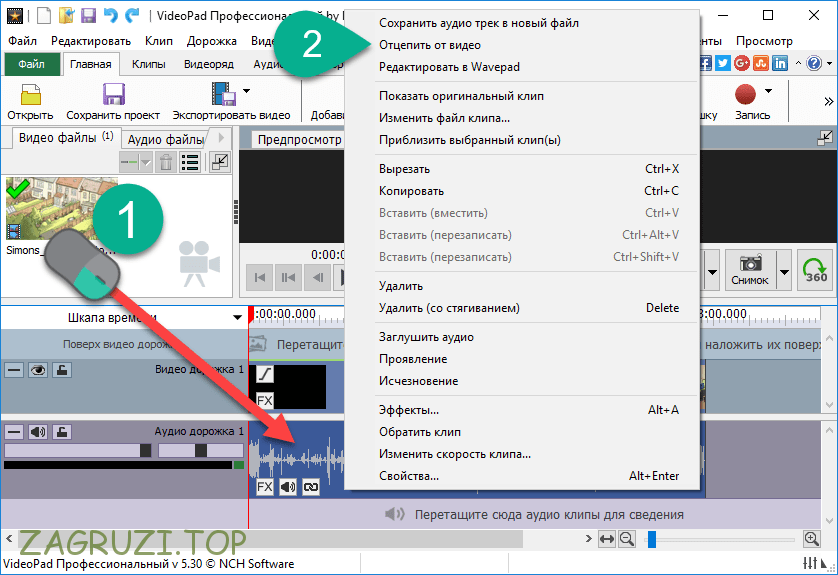Viewport: 838px width, 575px height.
Task: Switch bin to list view icon
Action: click(x=190, y=162)
